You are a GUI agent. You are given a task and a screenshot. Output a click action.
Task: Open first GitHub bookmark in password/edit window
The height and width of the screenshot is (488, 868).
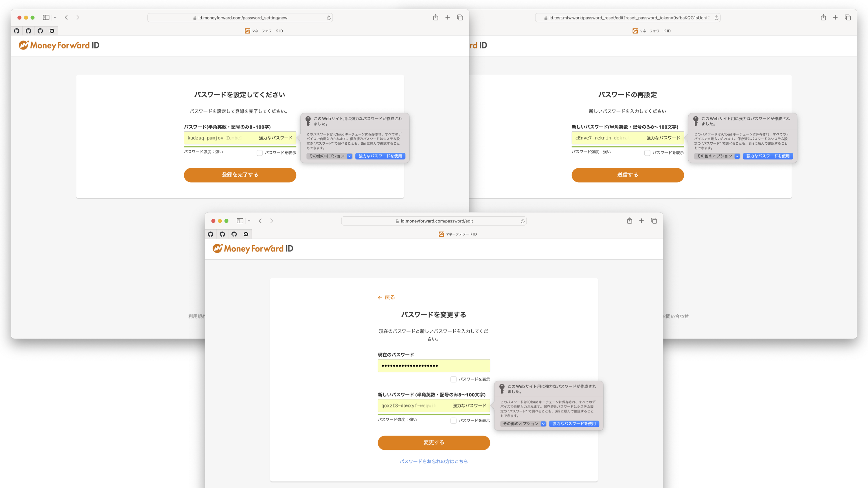point(211,234)
